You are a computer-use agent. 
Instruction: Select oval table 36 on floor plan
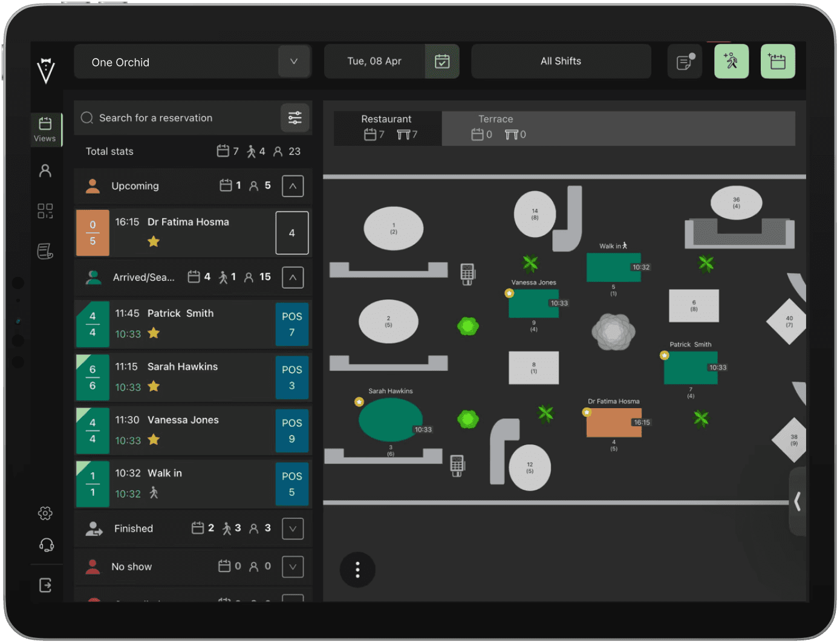tap(736, 203)
